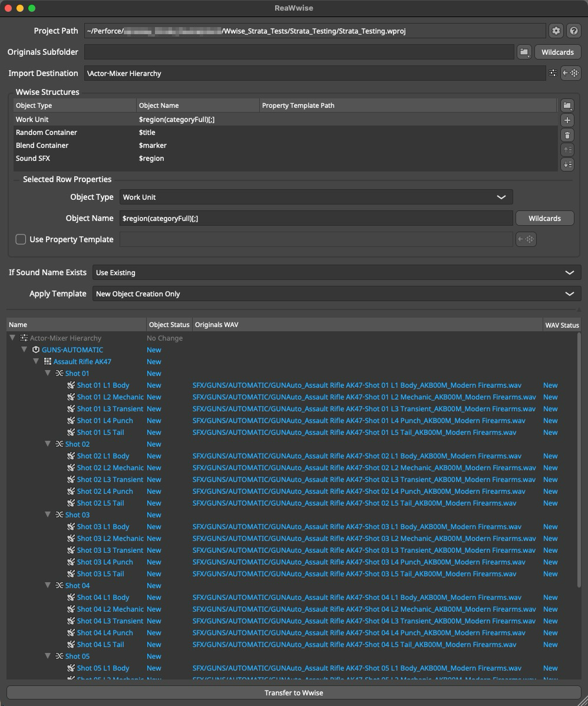Select the Sound SFX structure row

point(285,159)
